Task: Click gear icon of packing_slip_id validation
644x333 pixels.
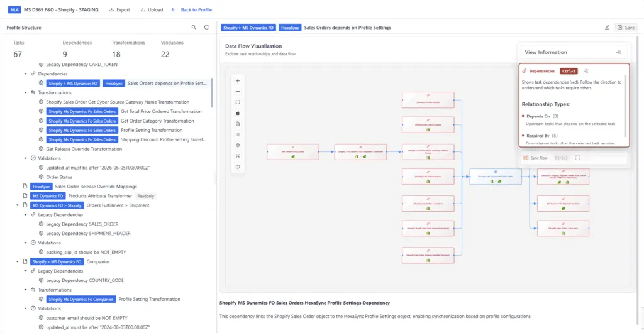Action: pyautogui.click(x=41, y=252)
